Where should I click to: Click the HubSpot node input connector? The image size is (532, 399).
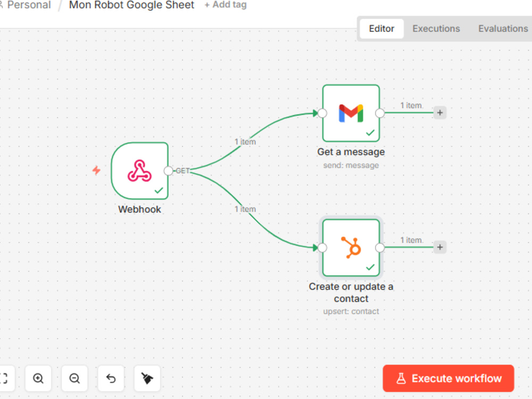322,248
